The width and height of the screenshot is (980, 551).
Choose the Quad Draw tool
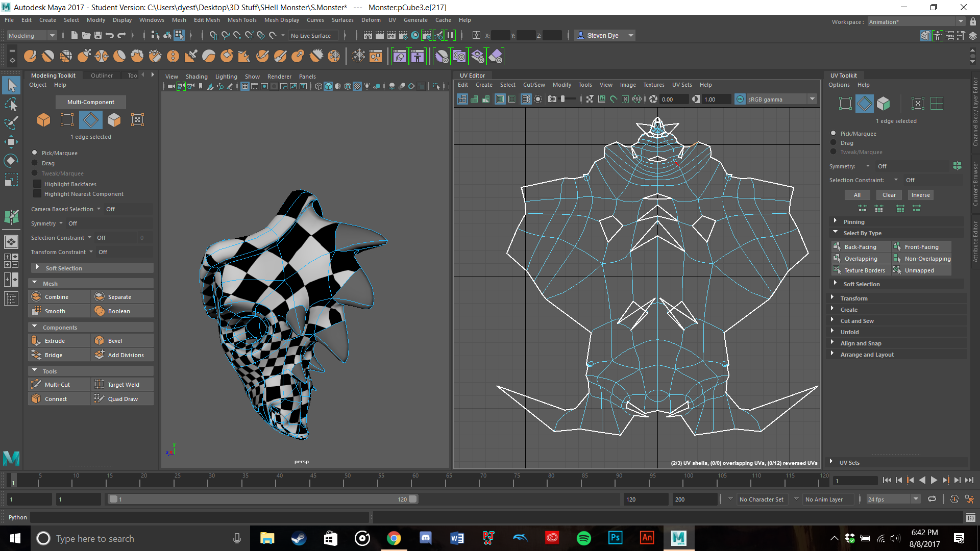122,399
